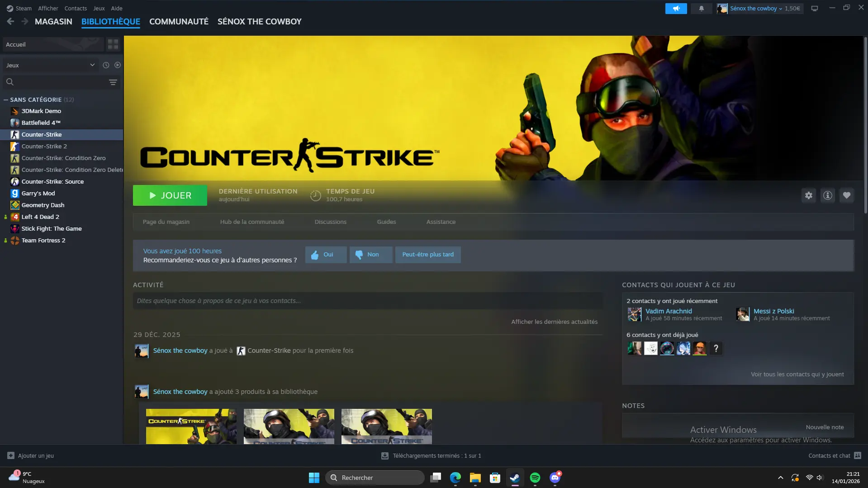868x488 pixels.
Task: Add Counter-Strike to favorites heart icon
Action: click(846, 195)
